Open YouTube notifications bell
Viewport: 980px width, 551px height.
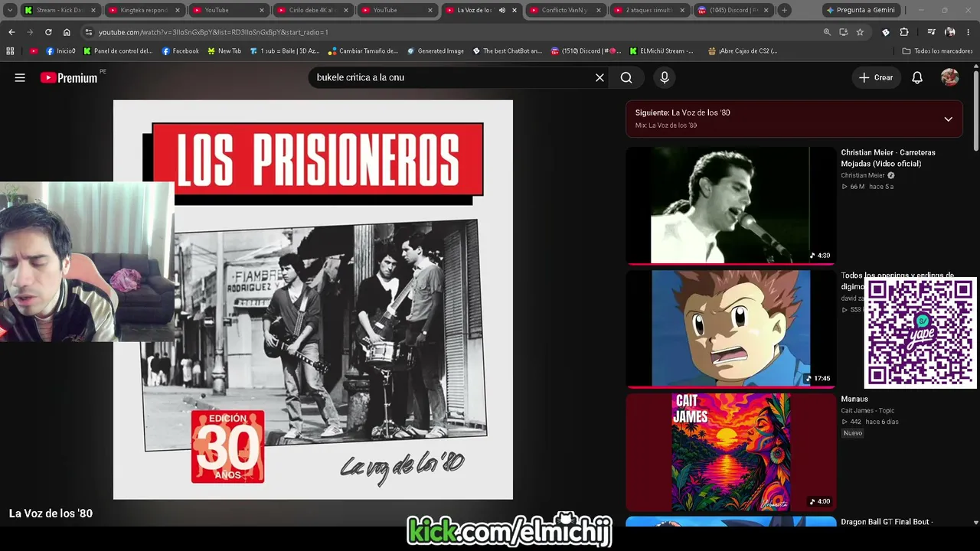(x=917, y=77)
